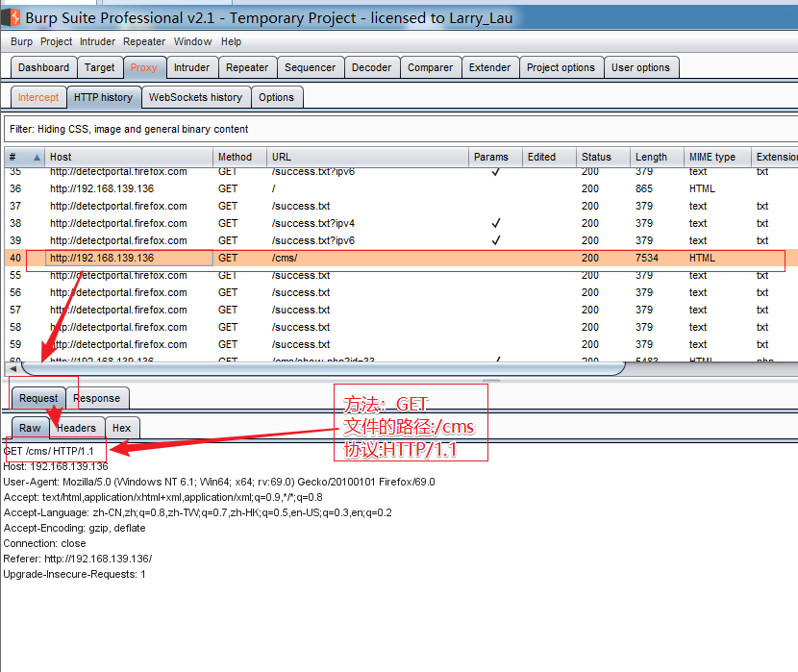Switch to the Intercept sub-tab

click(38, 97)
